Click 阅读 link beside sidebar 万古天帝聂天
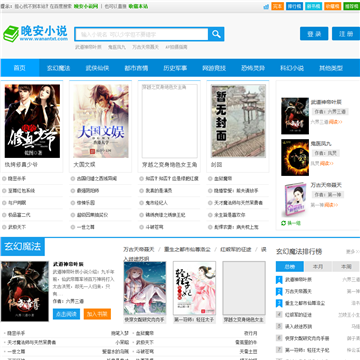The image size is (360, 360). click(x=331, y=205)
